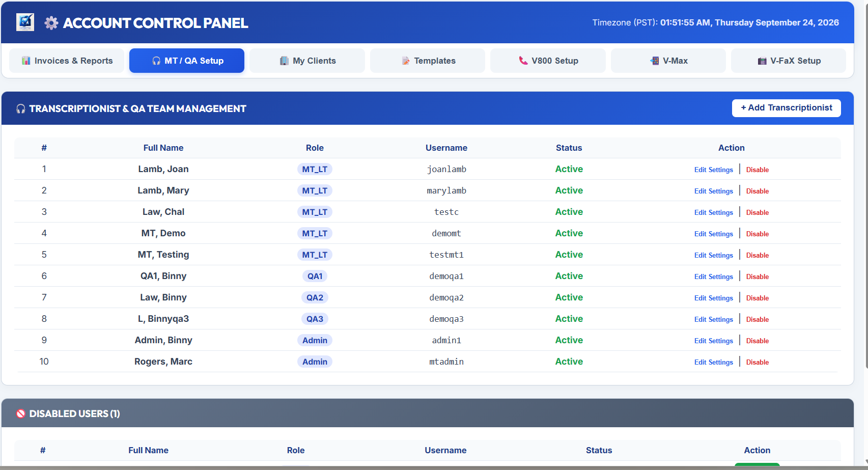Click the building icon on My Clients

click(x=284, y=61)
